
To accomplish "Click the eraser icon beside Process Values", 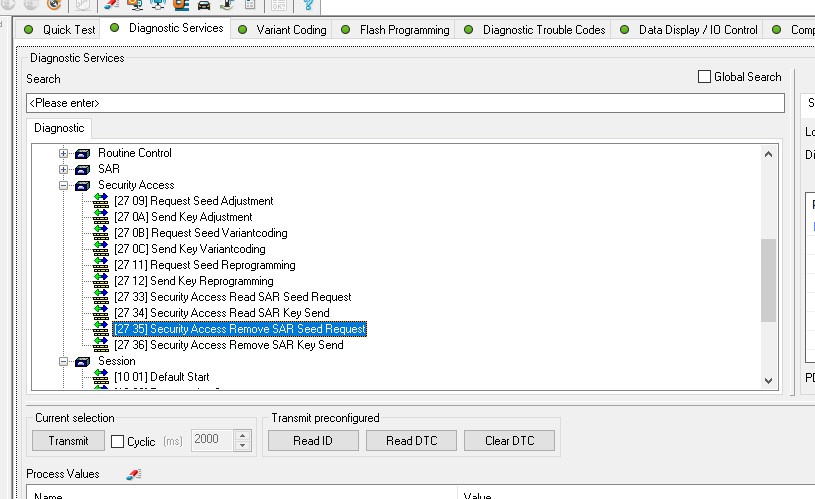I will [x=133, y=474].
